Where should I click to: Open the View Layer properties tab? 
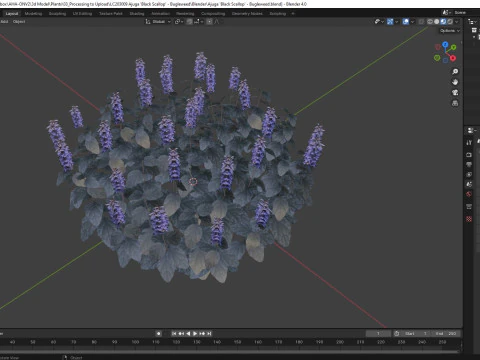point(469,174)
